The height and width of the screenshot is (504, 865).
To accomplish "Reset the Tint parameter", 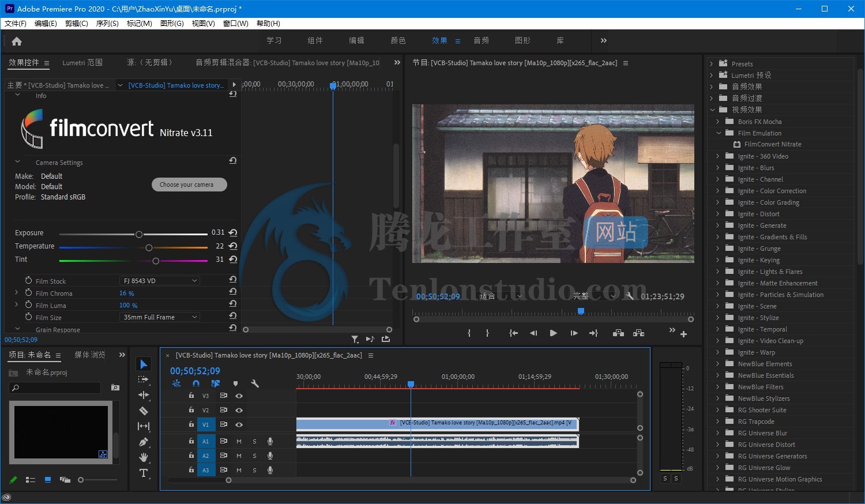I will coord(233,259).
